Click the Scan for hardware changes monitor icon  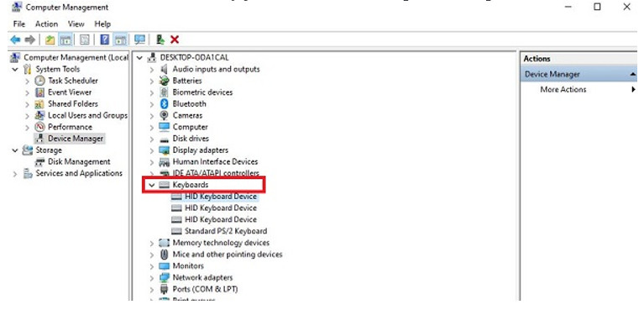(140, 39)
